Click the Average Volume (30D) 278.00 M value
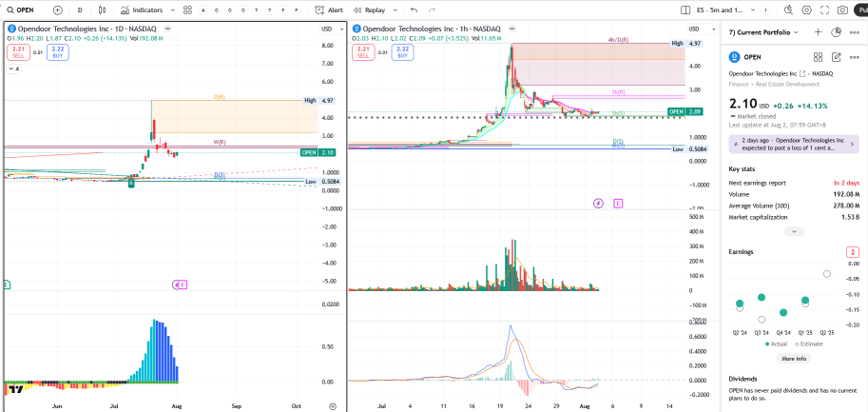868x412 pixels. [x=847, y=206]
